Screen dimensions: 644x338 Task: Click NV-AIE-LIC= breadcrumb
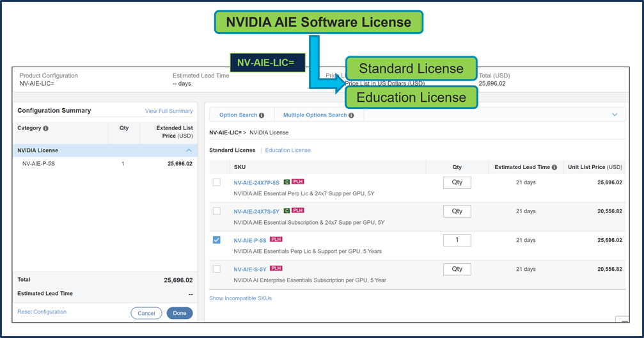tap(225, 133)
